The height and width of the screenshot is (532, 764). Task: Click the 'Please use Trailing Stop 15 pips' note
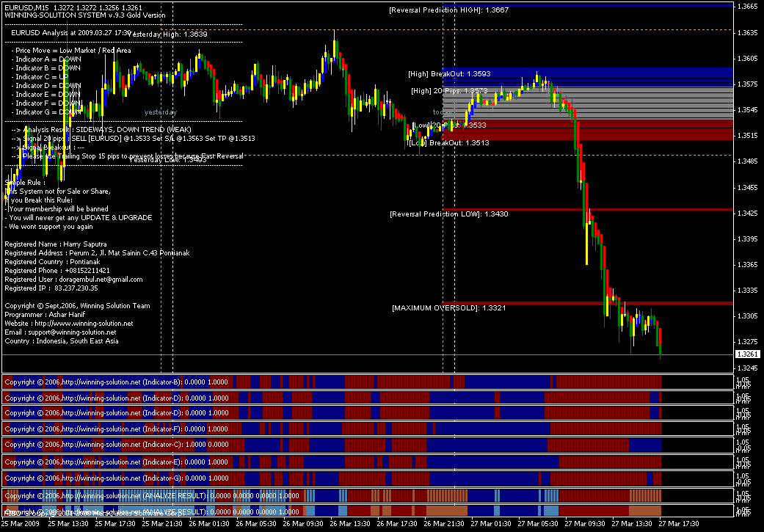click(x=127, y=156)
